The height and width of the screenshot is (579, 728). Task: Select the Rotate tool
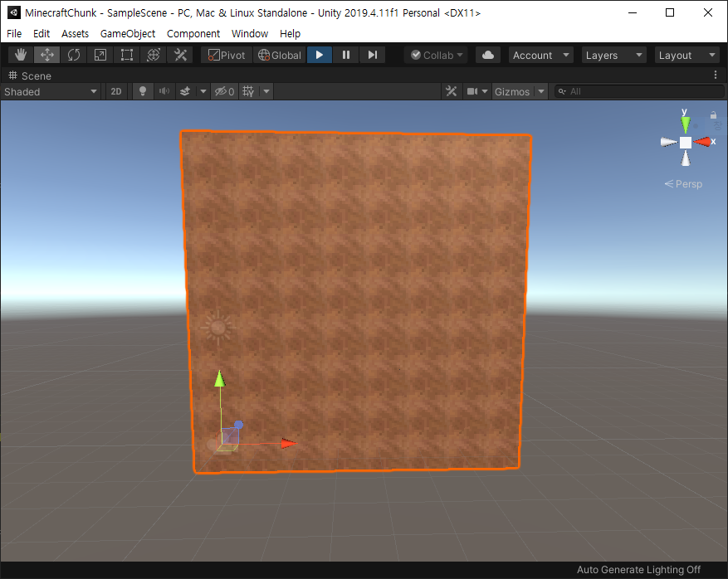click(73, 55)
